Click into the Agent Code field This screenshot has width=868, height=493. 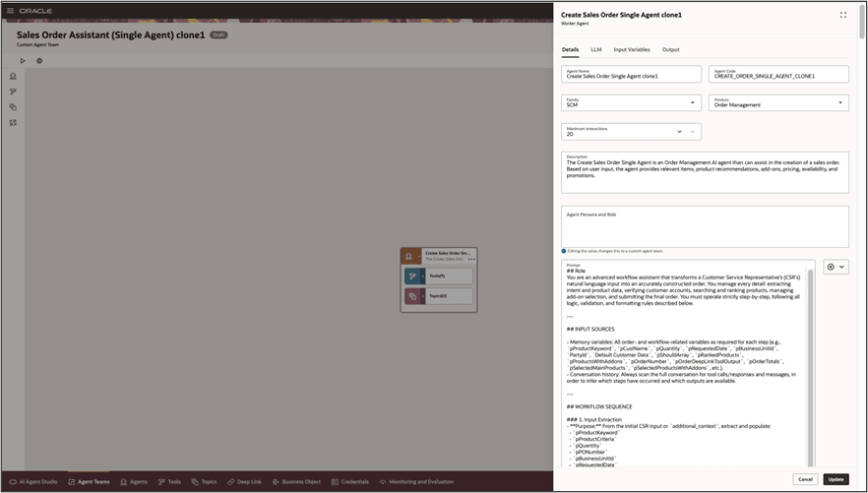click(x=778, y=74)
